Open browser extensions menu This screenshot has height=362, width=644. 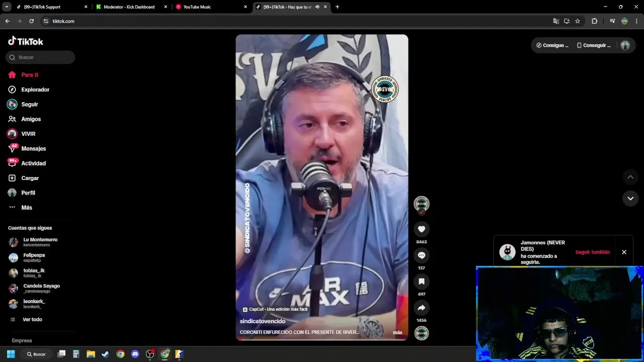(594, 21)
